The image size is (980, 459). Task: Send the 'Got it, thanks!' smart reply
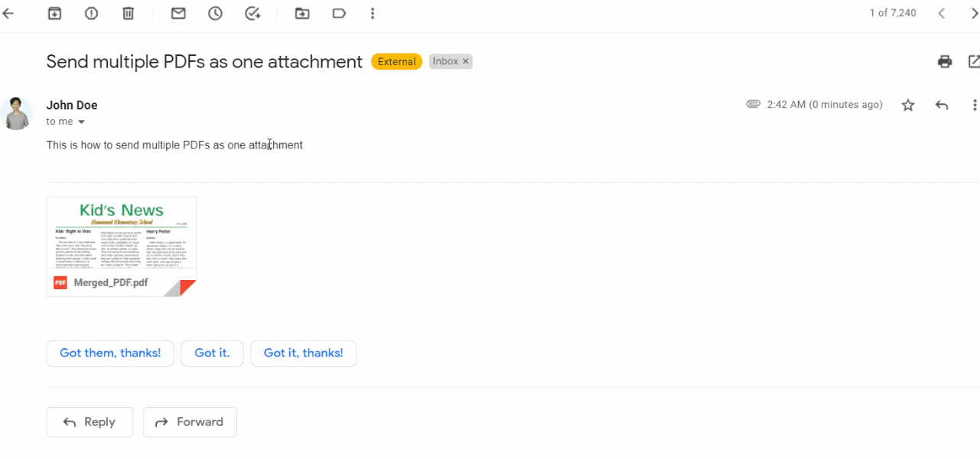[303, 353]
